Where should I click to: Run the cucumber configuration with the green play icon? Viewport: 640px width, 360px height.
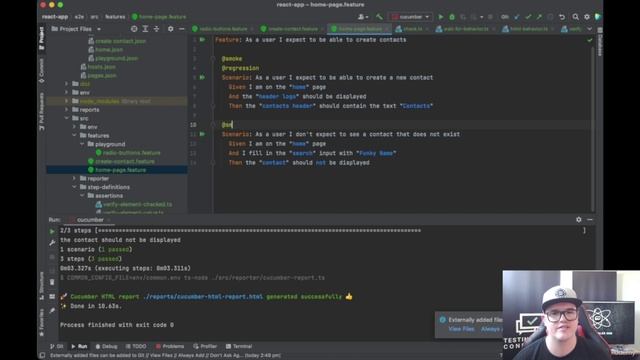point(440,17)
